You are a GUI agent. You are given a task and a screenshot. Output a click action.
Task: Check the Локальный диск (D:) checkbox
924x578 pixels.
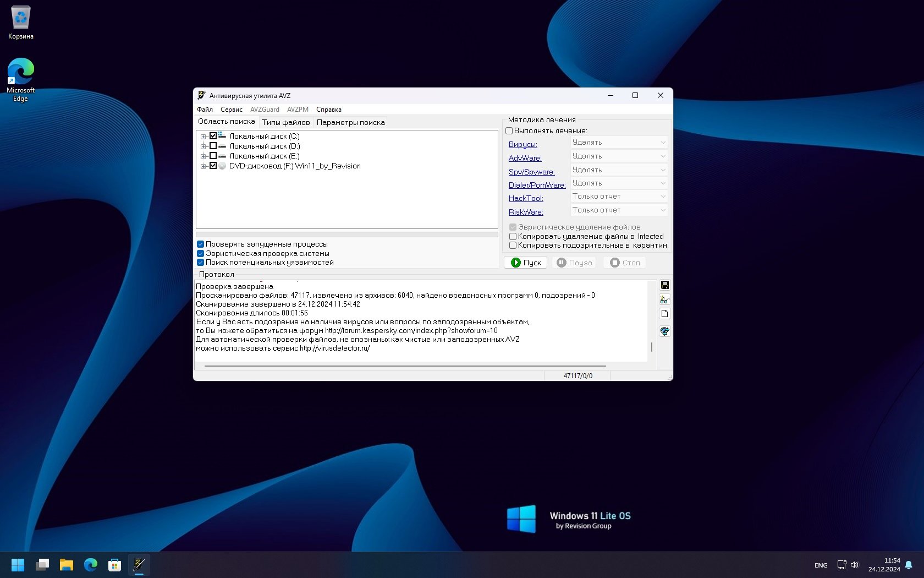pyautogui.click(x=213, y=146)
